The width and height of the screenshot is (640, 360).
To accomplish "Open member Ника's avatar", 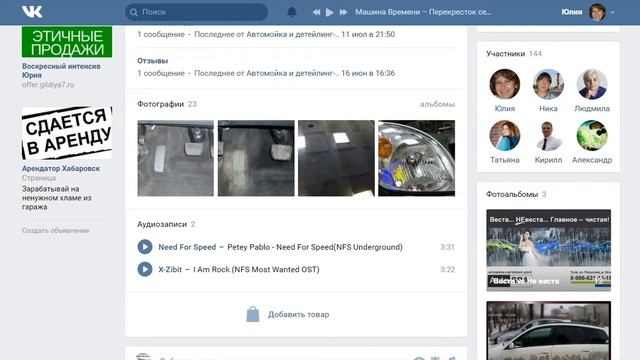I will [x=548, y=84].
